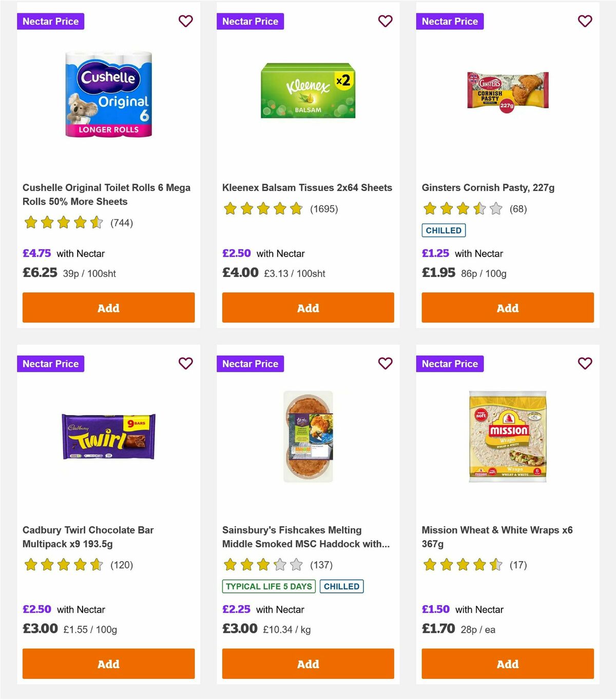This screenshot has width=616, height=700.
Task: Toggle the CHILLED filter tag on Ginsters Pasty
Action: point(444,230)
